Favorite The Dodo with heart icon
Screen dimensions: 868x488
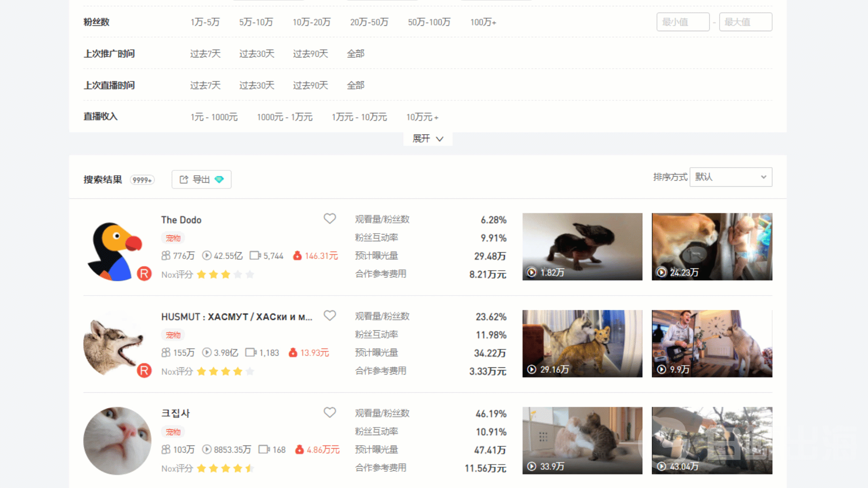coord(330,219)
